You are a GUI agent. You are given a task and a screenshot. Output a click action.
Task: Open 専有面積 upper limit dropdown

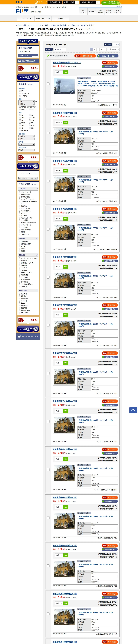point(27,139)
